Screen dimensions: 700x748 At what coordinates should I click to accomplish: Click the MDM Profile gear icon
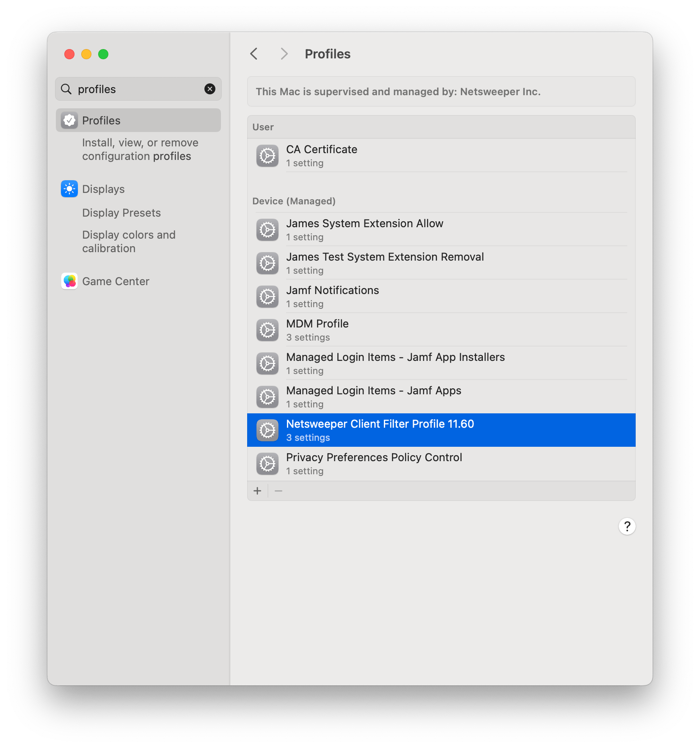267,330
